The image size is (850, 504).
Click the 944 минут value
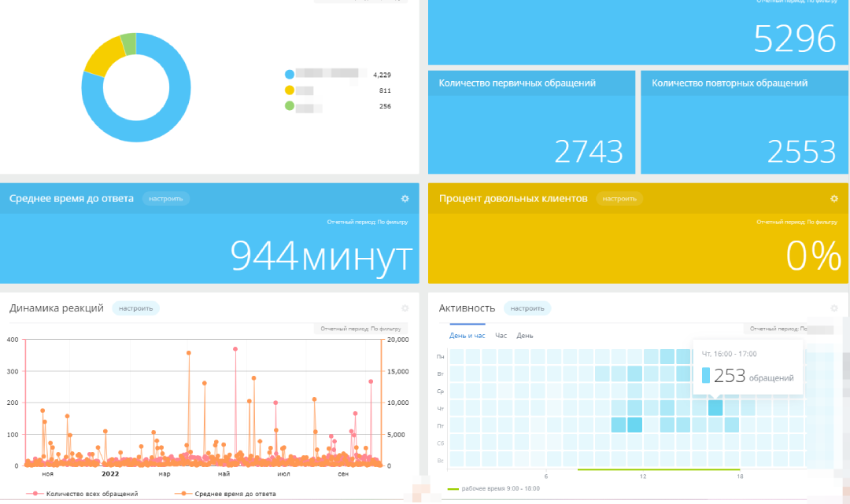(321, 256)
